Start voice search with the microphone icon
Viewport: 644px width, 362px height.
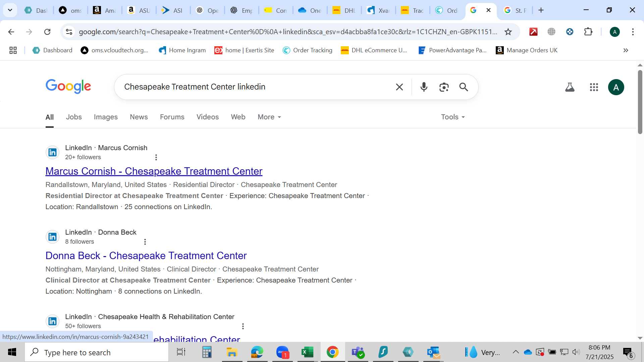coord(424,87)
